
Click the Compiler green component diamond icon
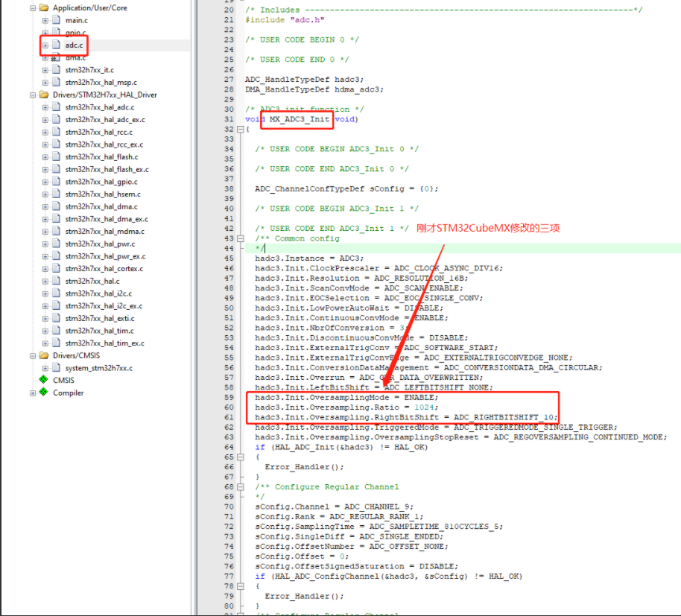[x=42, y=393]
